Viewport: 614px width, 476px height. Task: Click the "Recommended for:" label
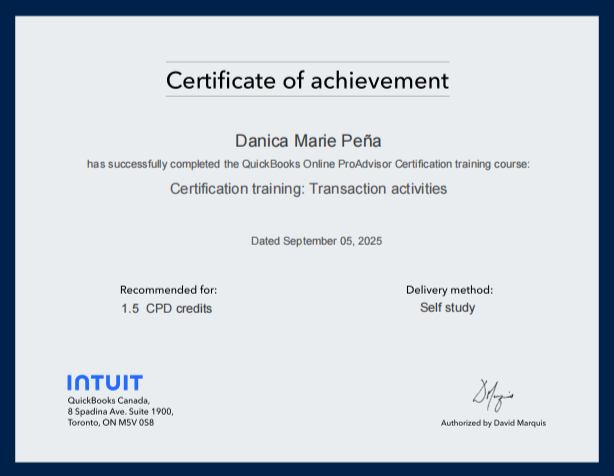[x=168, y=290]
